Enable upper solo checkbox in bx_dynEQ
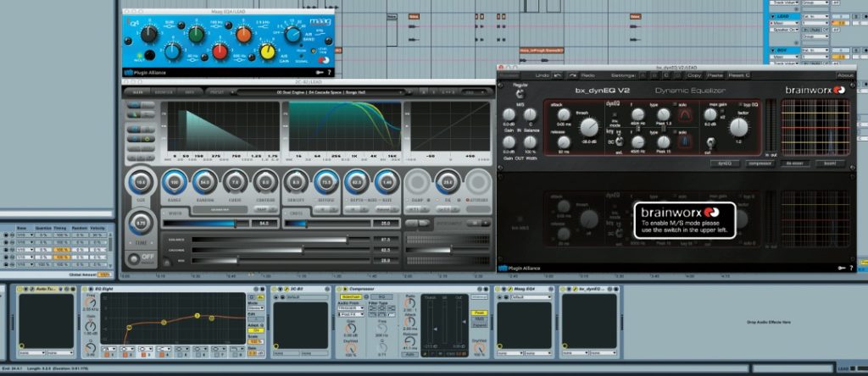 (675, 104)
